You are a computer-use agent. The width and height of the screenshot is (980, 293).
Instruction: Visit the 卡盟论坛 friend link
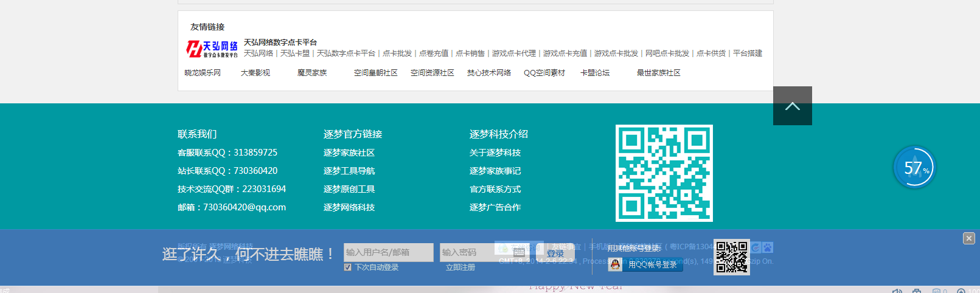point(595,73)
